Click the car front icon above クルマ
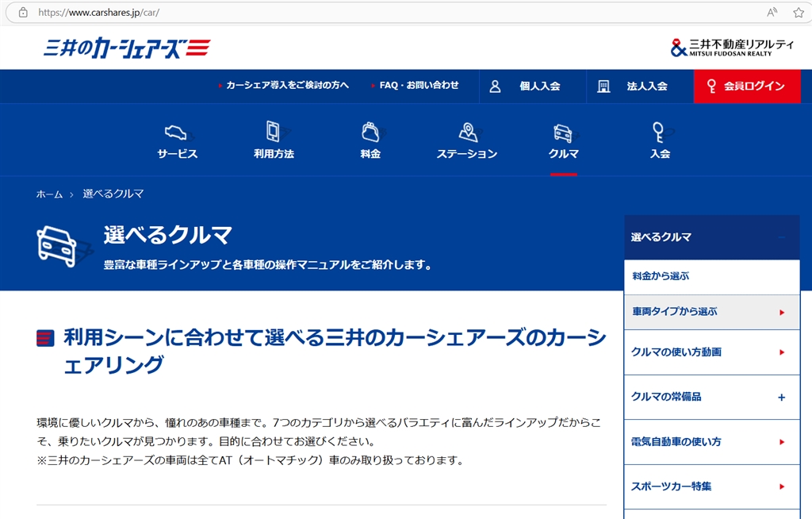Screen dimensions: 812x519 [x=565, y=133]
